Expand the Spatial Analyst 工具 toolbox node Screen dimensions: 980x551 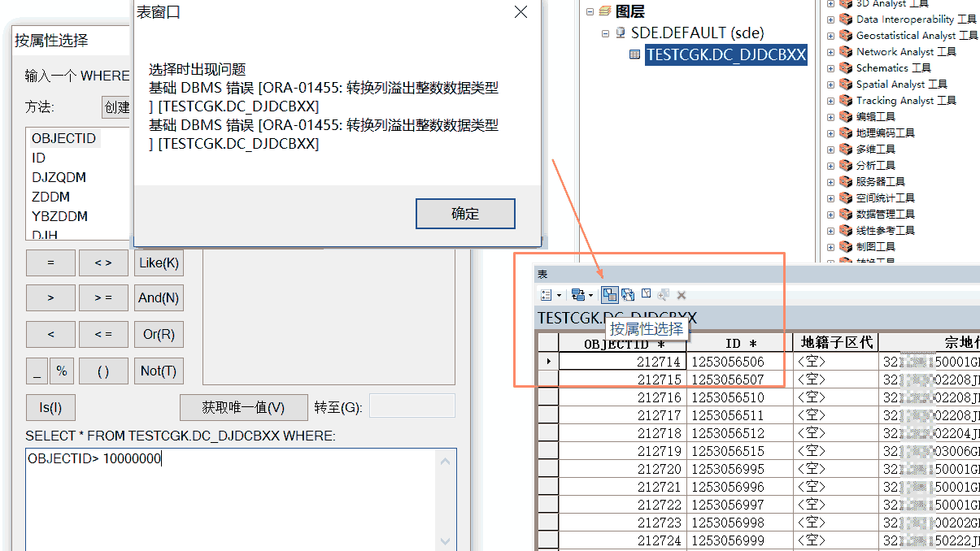(832, 84)
